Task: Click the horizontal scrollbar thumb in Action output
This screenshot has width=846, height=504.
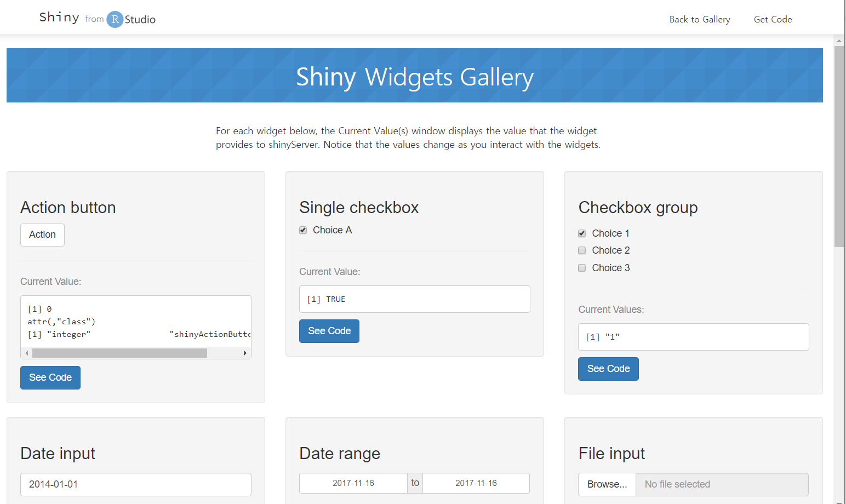Action: (119, 353)
